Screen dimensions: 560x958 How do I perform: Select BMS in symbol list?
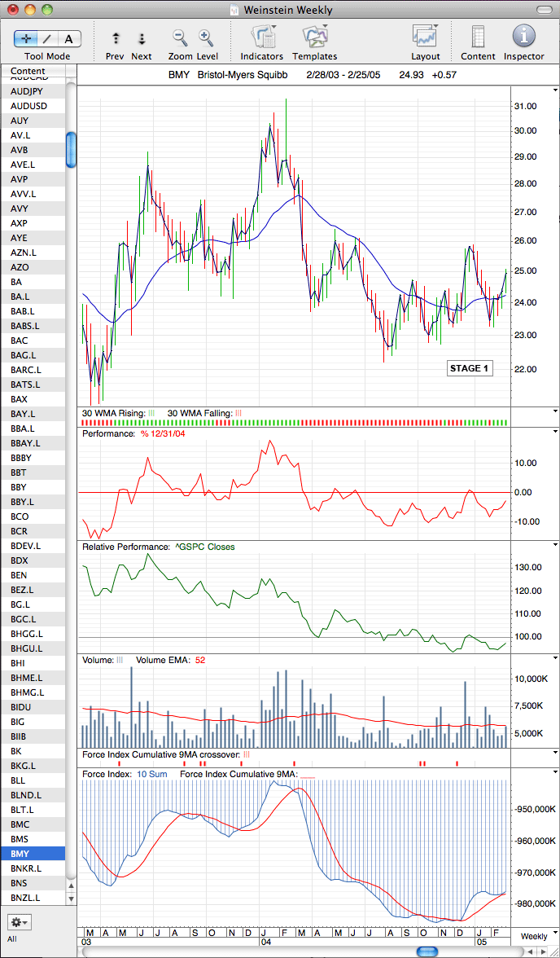click(x=33, y=839)
